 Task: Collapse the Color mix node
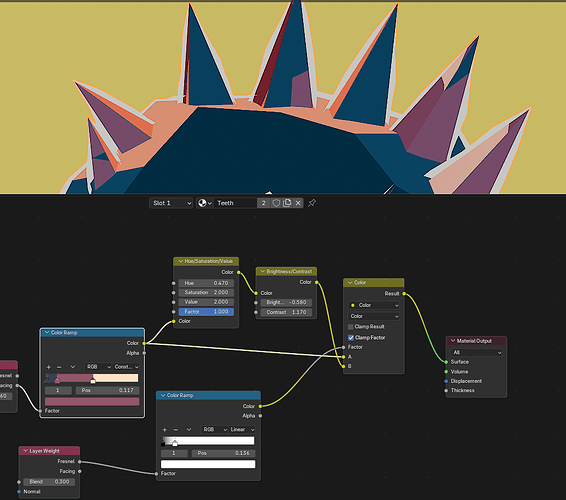click(350, 282)
